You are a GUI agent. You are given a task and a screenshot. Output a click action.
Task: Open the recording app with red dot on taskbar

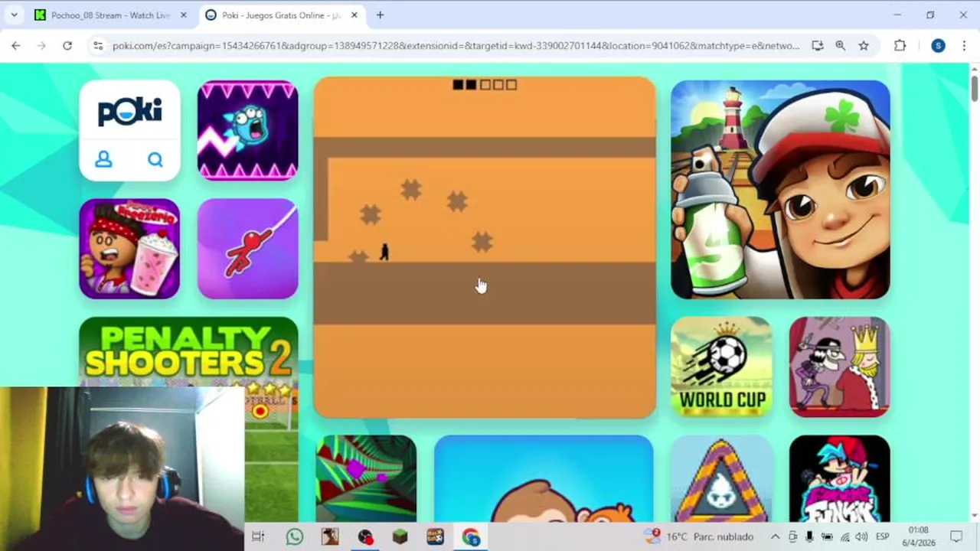point(365,536)
